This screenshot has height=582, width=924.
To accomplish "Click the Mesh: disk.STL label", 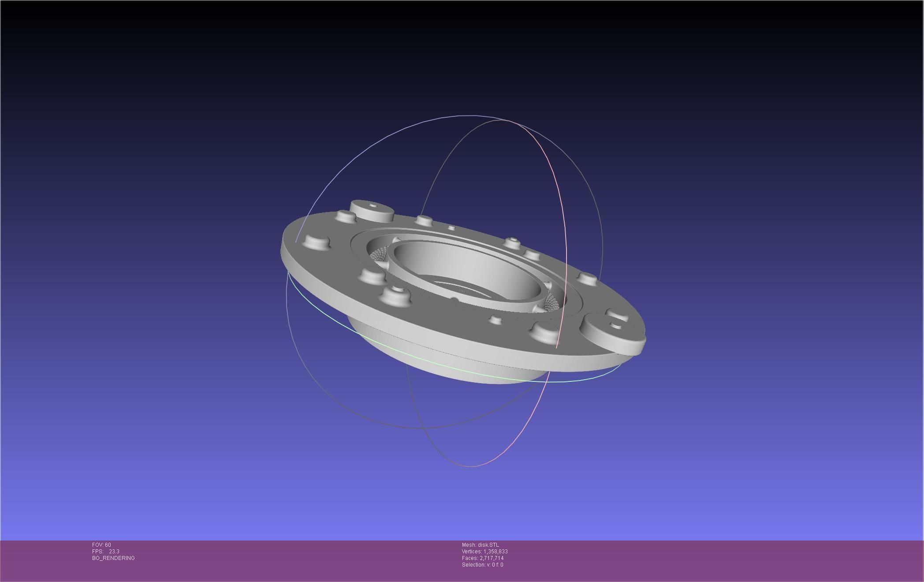I will 481,545.
